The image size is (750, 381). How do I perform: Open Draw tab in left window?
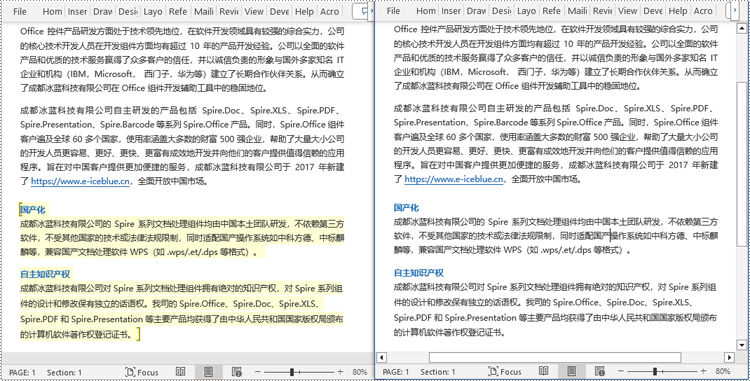coord(103,11)
